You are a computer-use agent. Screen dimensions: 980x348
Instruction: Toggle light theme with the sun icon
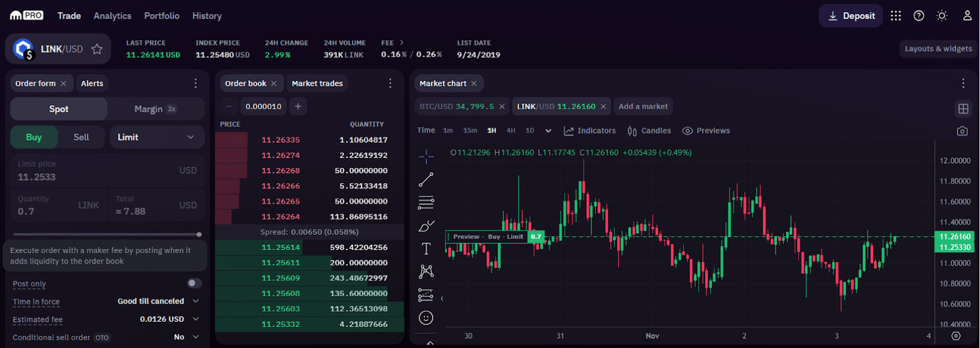[x=942, y=16]
